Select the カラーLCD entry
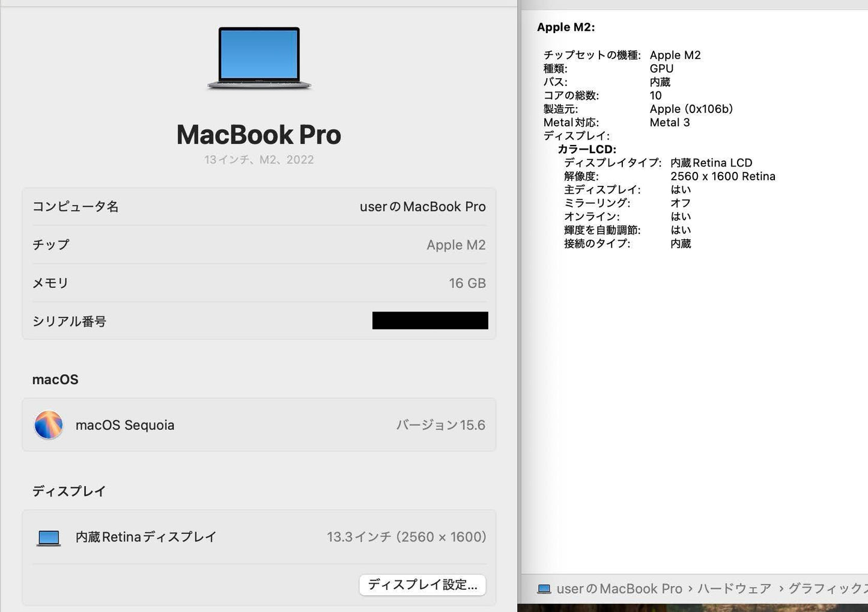Image resolution: width=868 pixels, height=612 pixels. [589, 149]
